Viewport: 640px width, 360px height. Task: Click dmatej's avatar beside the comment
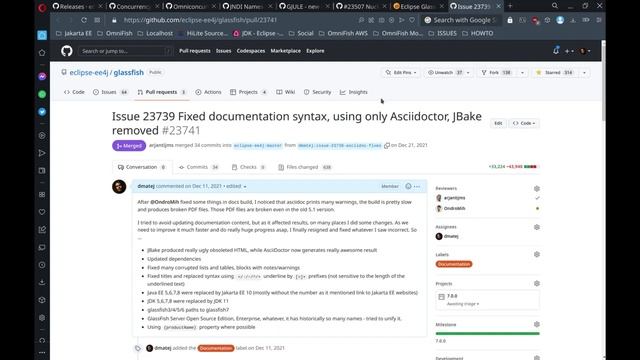[119, 187]
